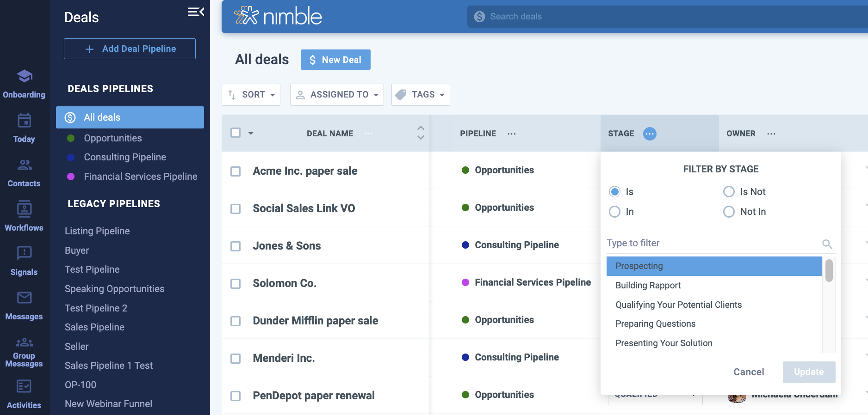Choose the 'Not In' radio option
The height and width of the screenshot is (415, 868).
729,212
